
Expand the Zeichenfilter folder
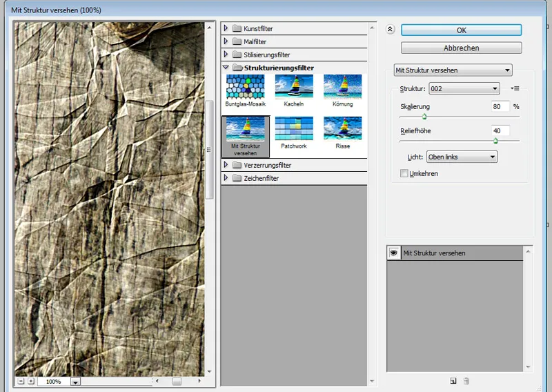[226, 177]
